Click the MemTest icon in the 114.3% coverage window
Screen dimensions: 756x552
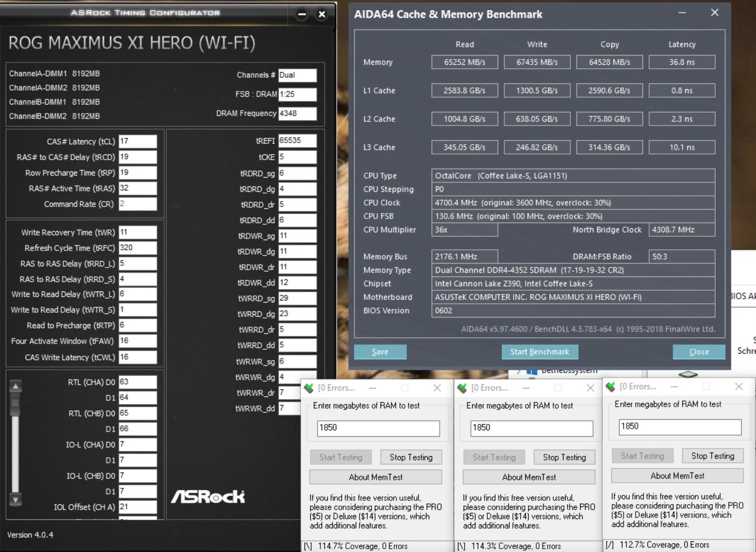(x=462, y=388)
